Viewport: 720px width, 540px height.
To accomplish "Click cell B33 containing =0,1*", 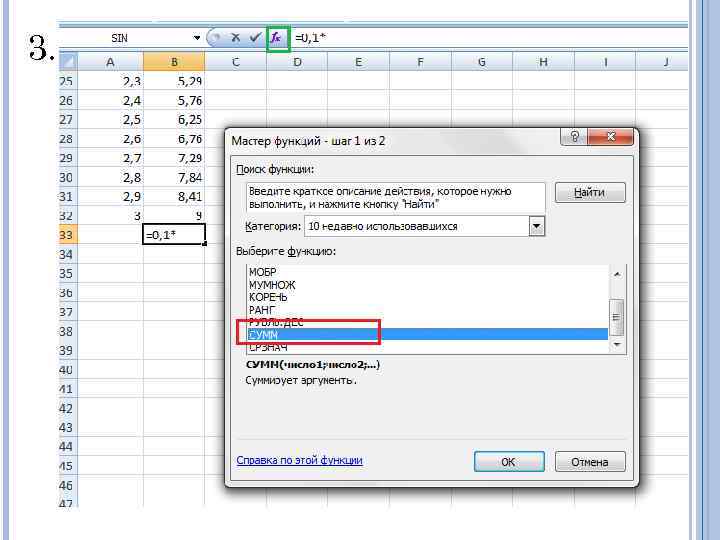I will point(174,235).
